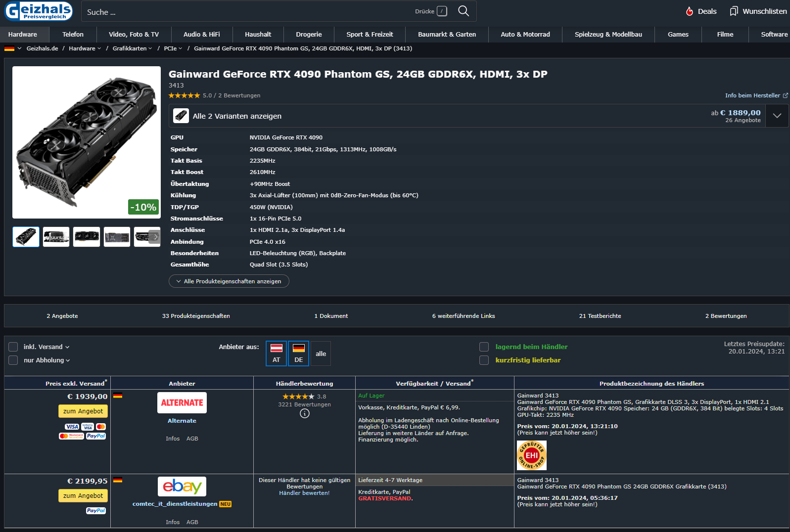The height and width of the screenshot is (532, 790).
Task: Click the keyboard shortcut slash hint icon
Action: pyautogui.click(x=442, y=11)
